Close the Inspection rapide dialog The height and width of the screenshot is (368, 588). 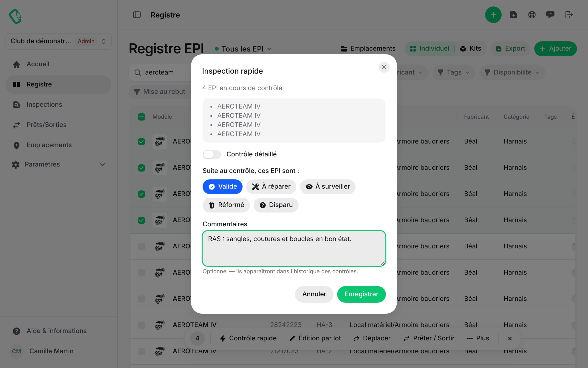tap(384, 67)
